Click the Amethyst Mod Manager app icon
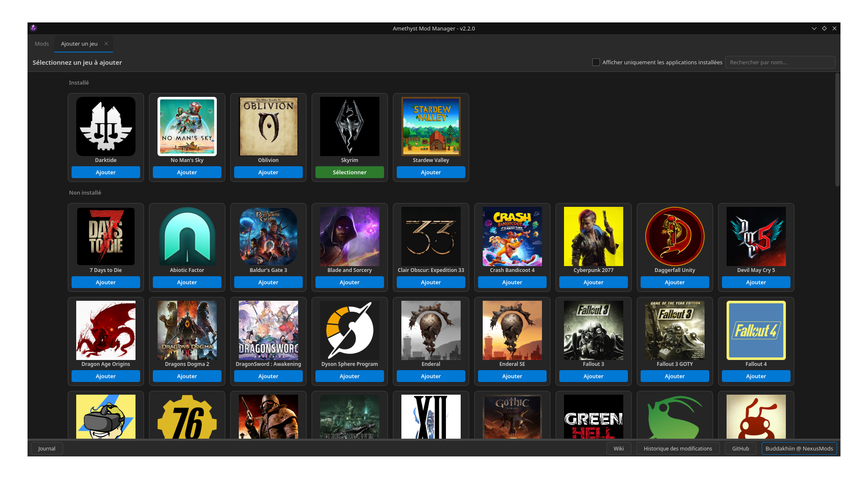This screenshot has height=489, width=868. (34, 28)
